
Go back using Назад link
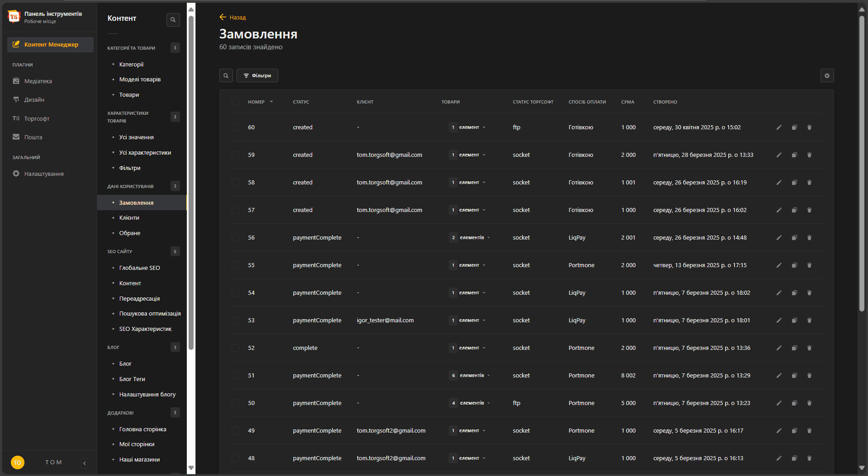[x=232, y=17]
